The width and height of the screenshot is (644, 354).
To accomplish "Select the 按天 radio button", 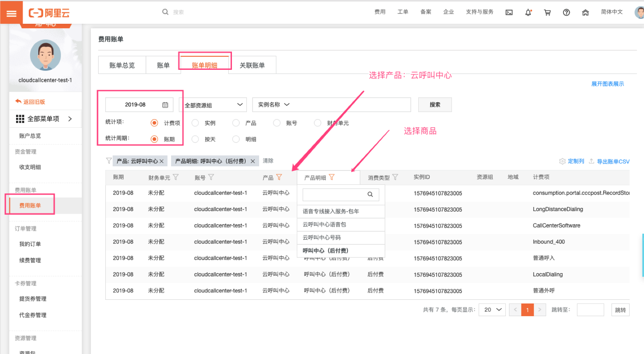I will 195,139.
